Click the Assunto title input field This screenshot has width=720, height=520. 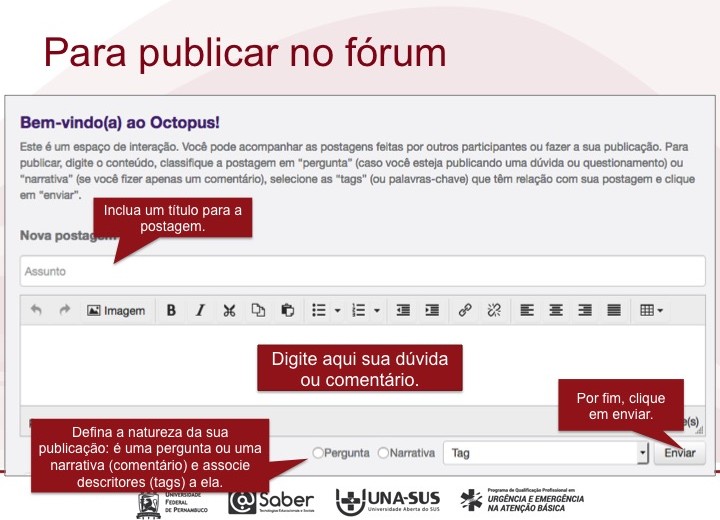(360, 271)
